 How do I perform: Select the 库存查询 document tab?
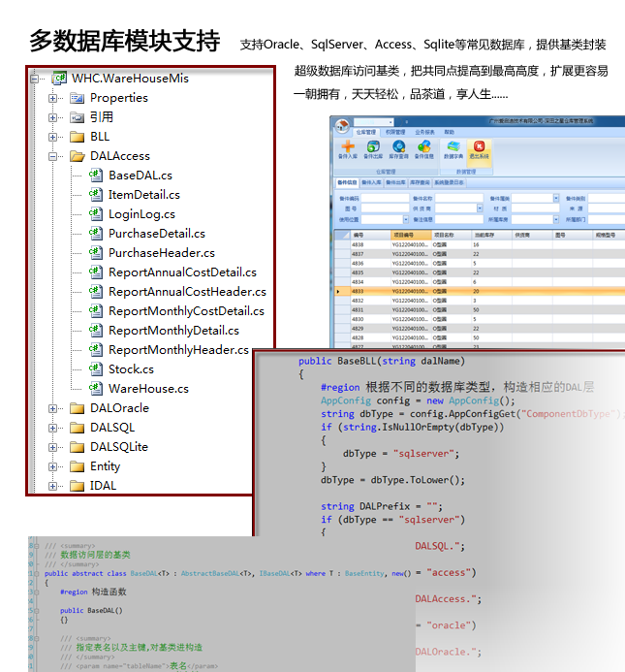(420, 182)
